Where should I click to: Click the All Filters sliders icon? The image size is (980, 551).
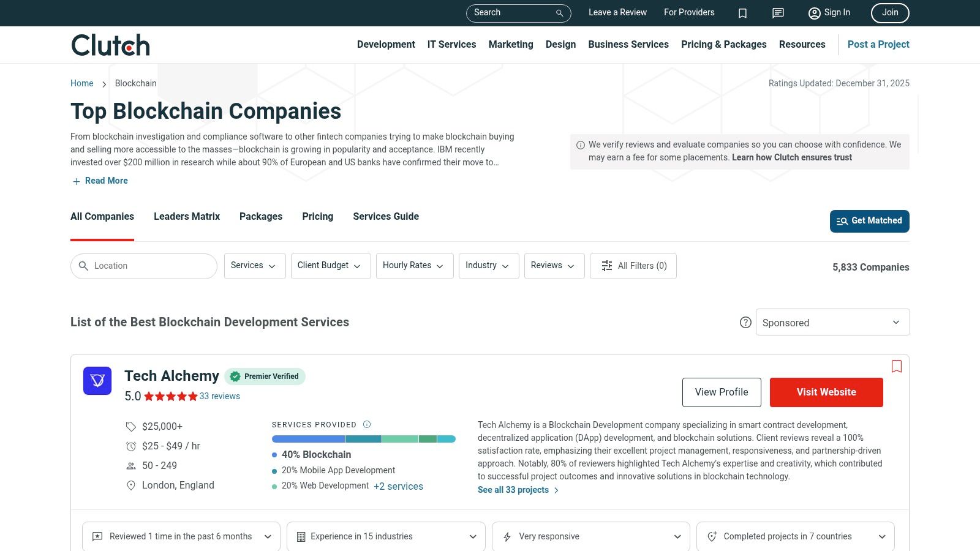tap(607, 266)
